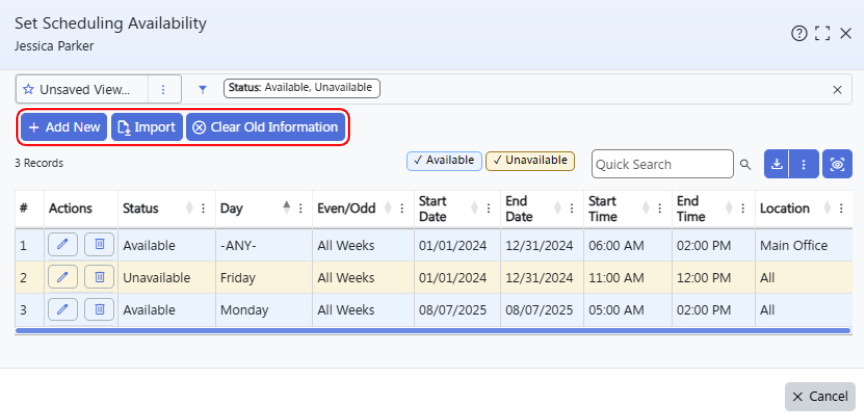Click the Add New button
The image size is (864, 420).
click(64, 127)
